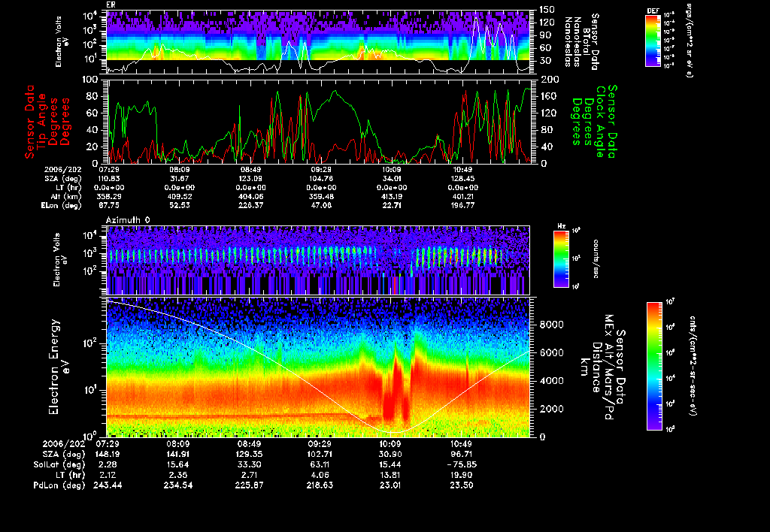The image size is (770, 532).
Task: Click the SolLat value -75.85
Action: click(x=461, y=464)
